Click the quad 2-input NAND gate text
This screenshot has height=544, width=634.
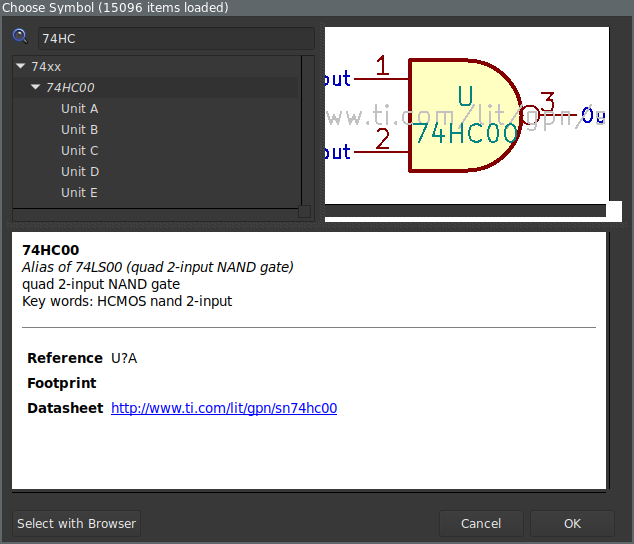pyautogui.click(x=101, y=284)
